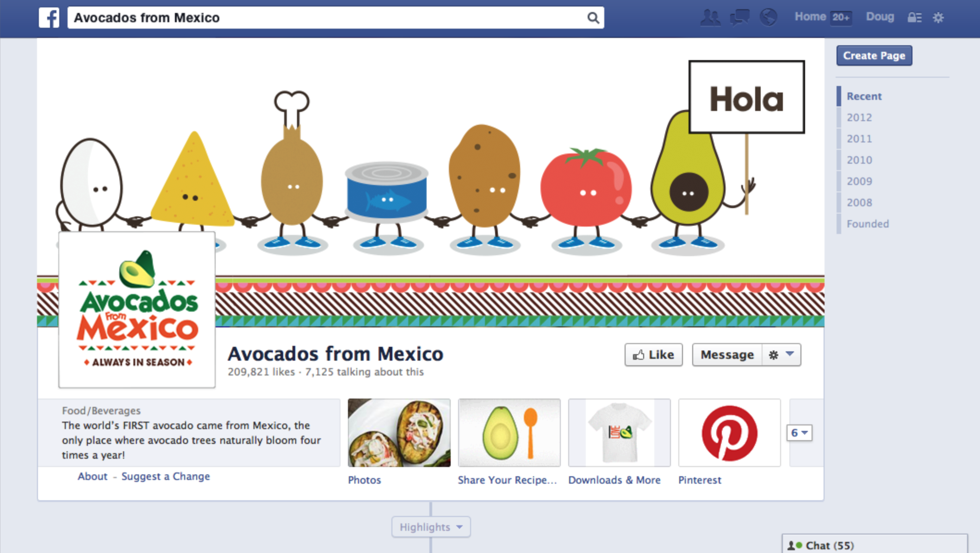The width and height of the screenshot is (980, 553).
Task: Expand the 6 more apps dropdown
Action: [799, 433]
